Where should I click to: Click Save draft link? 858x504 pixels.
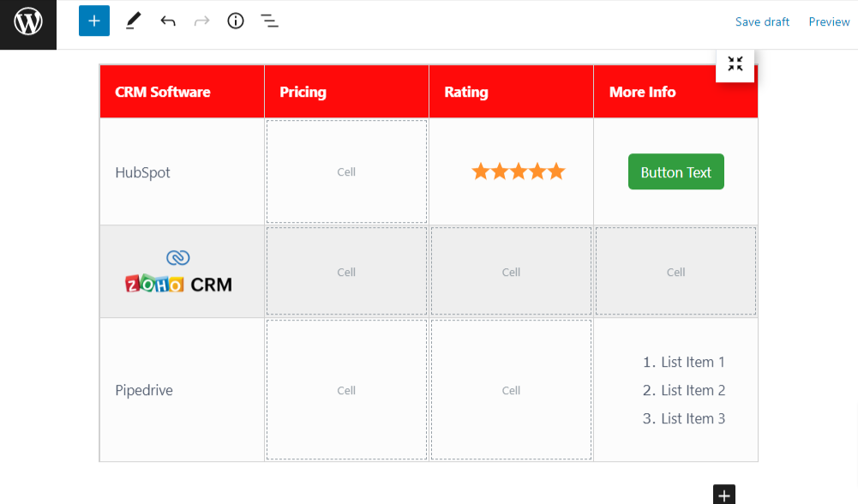[762, 22]
